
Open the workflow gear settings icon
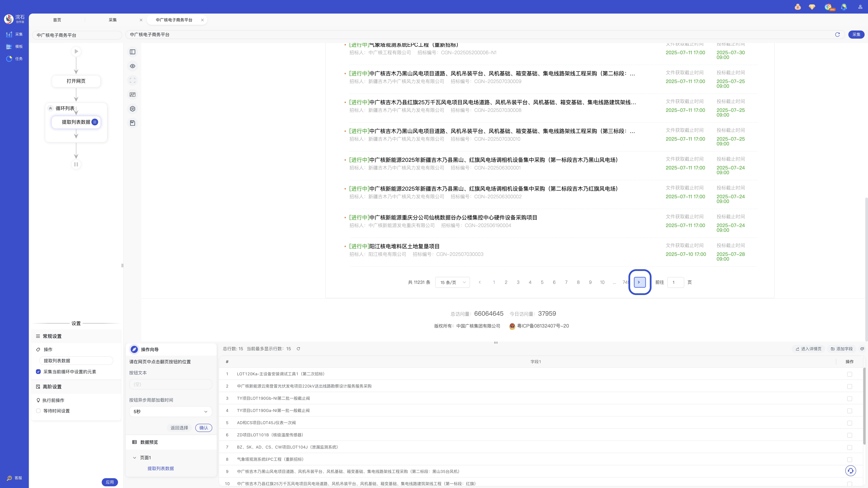click(x=132, y=109)
